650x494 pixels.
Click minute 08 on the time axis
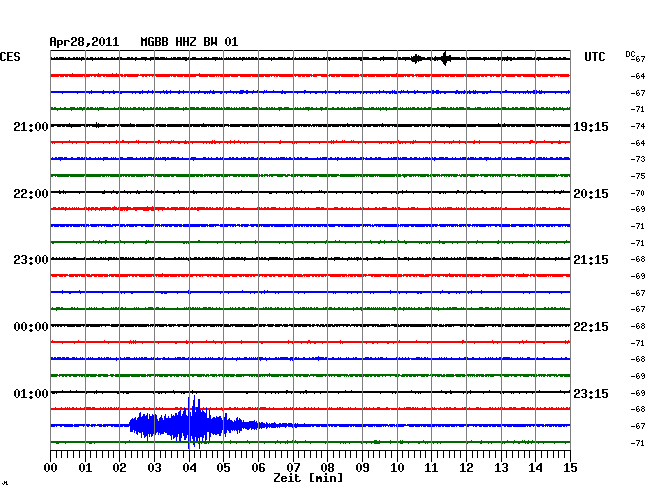click(x=328, y=468)
